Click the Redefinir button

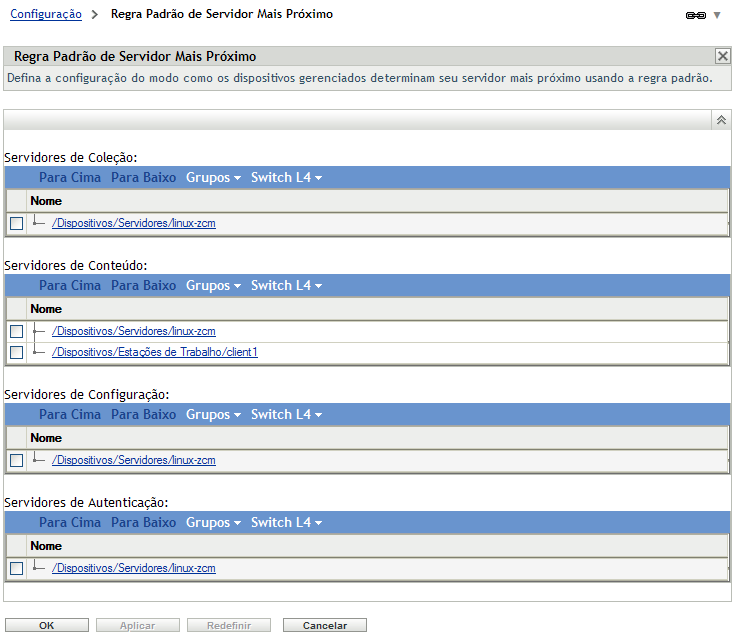pos(229,625)
